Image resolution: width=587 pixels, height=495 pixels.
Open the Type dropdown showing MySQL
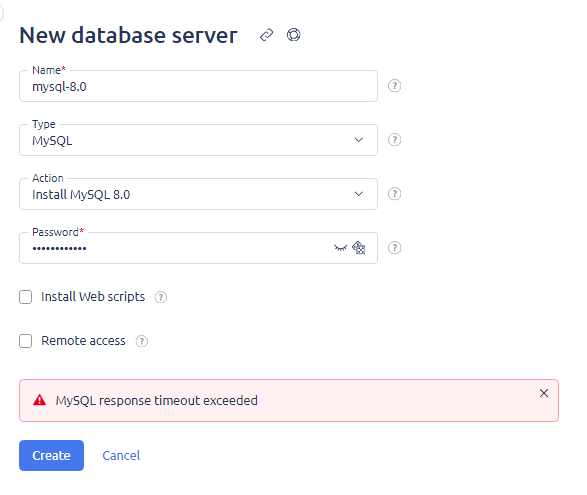pyautogui.click(x=198, y=140)
